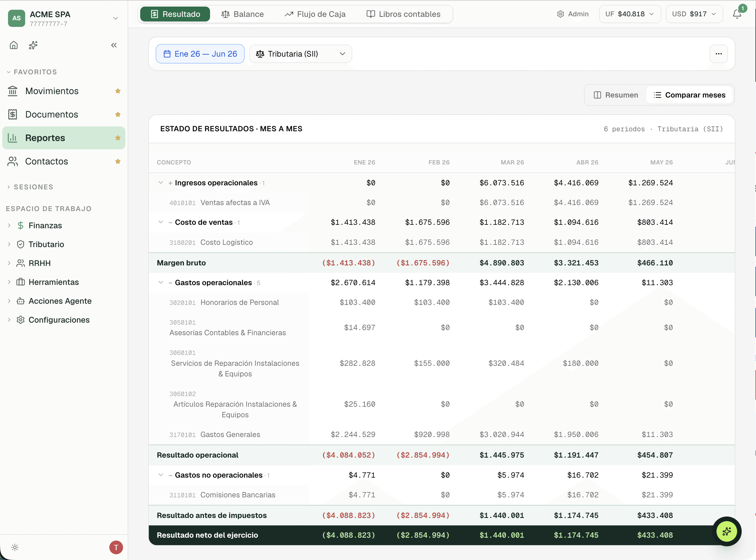Expand the Finanzas tree item
The image size is (756, 560).
pos(9,225)
